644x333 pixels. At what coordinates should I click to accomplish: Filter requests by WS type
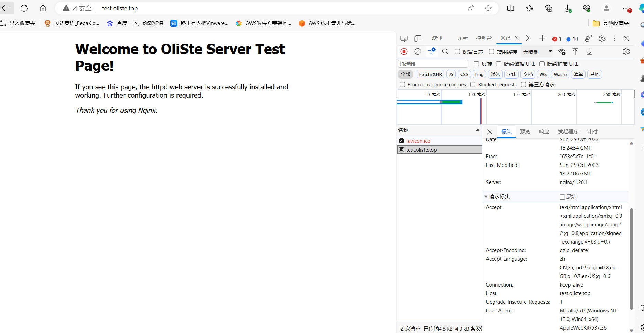(x=543, y=74)
